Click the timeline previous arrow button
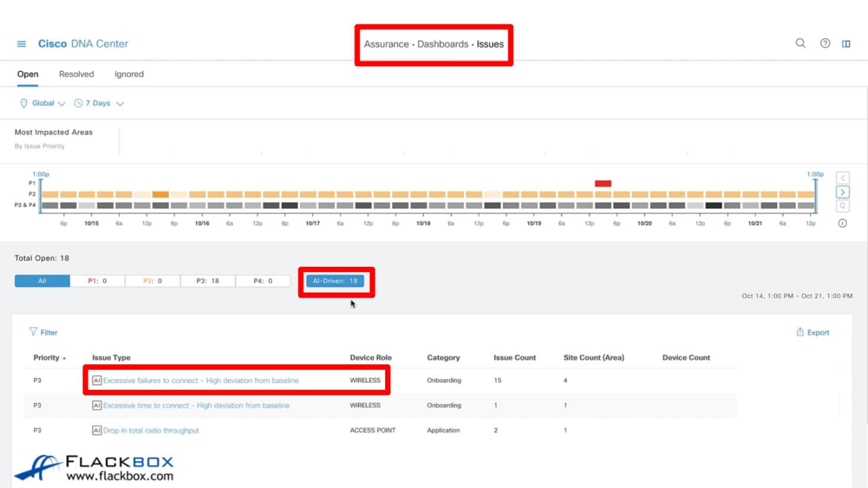 [843, 178]
